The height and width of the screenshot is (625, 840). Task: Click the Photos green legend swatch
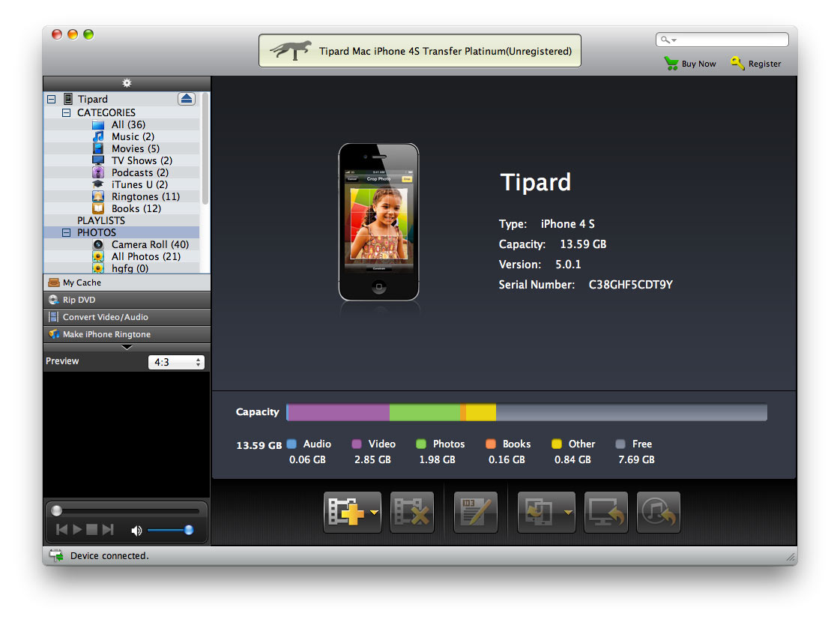click(x=421, y=444)
